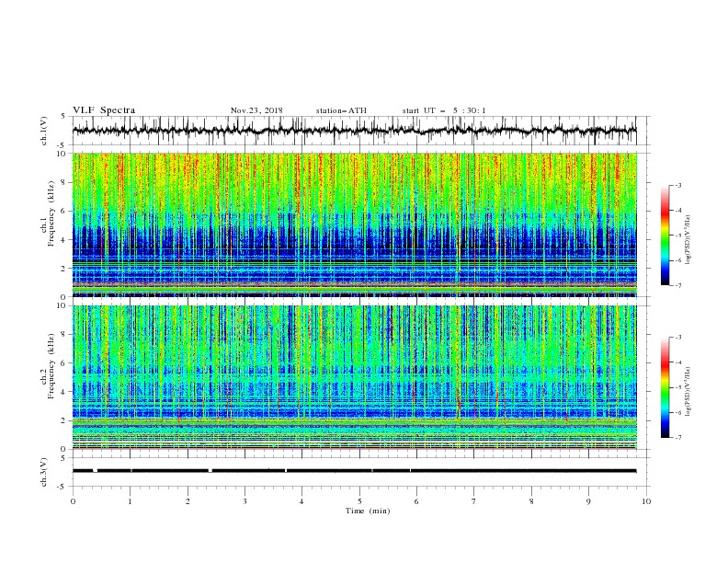Image resolution: width=728 pixels, height=563 pixels.
Task: Click the "ch.3(V)" axis label
Action: (x=44, y=472)
